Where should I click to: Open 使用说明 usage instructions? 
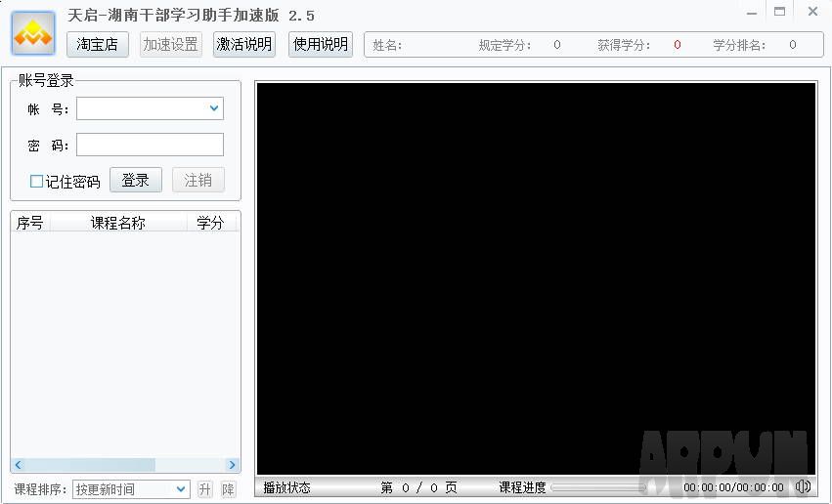(x=321, y=44)
